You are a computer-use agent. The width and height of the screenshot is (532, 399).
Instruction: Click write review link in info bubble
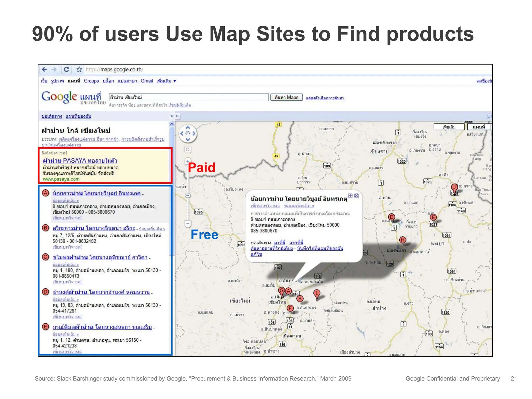pos(265,206)
